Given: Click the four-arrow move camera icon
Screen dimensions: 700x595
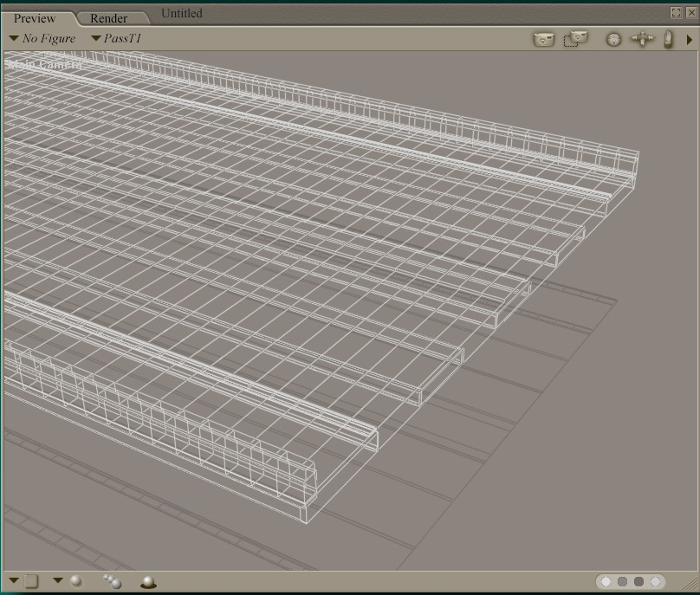Looking at the screenshot, I should pos(642,39).
